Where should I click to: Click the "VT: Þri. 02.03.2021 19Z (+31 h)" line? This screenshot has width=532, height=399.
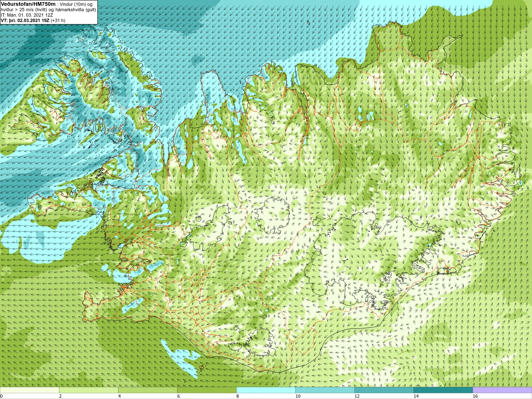point(33,20)
